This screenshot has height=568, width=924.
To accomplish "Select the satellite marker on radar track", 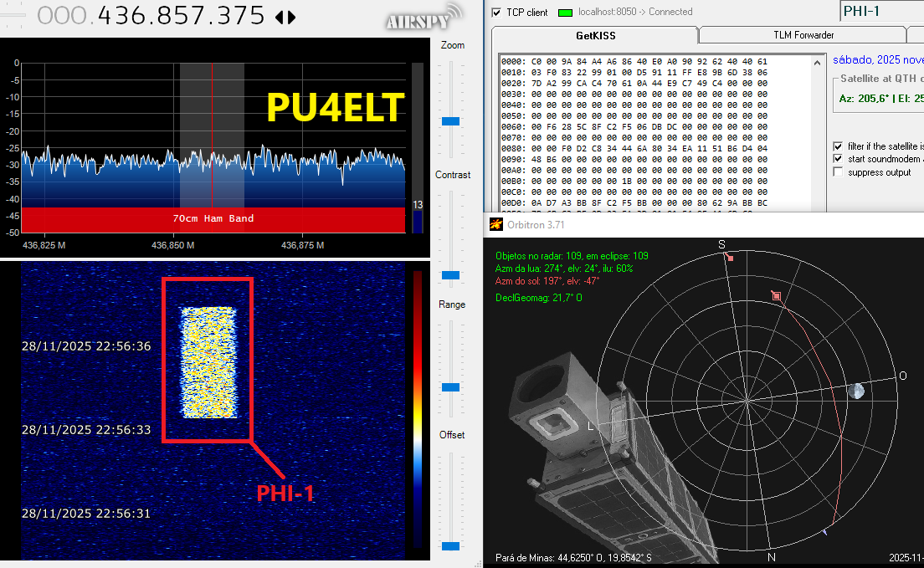I will coord(777,296).
